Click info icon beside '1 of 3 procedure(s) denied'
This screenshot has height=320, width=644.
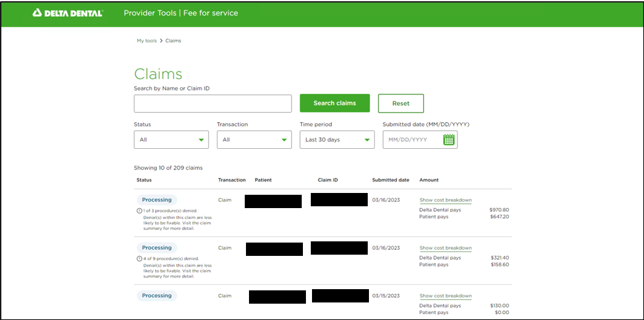(139, 211)
